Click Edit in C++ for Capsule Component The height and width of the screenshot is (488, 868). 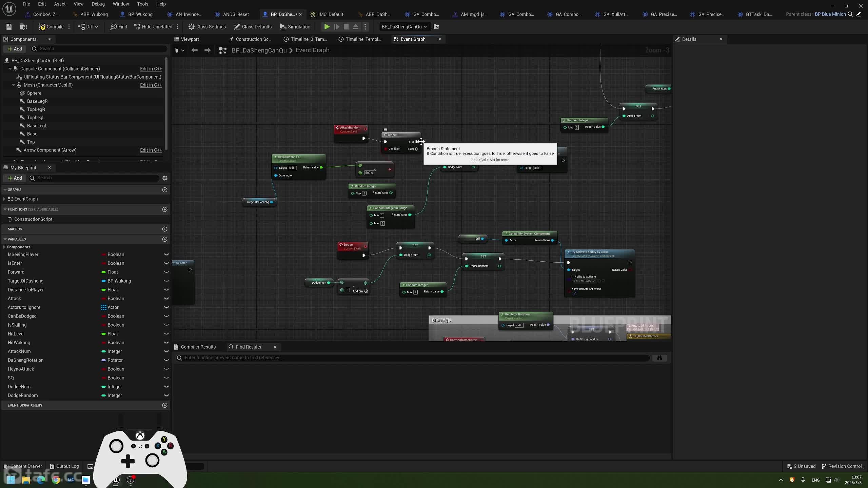tap(151, 69)
